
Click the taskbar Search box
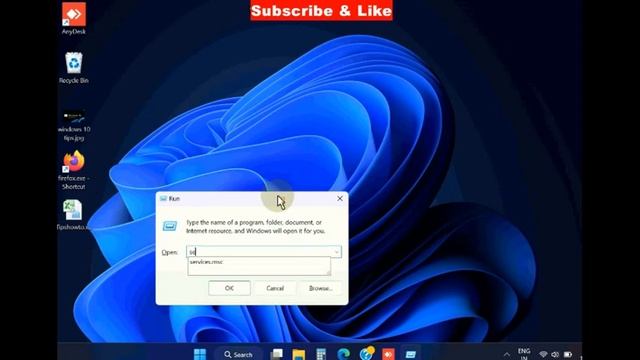238,354
